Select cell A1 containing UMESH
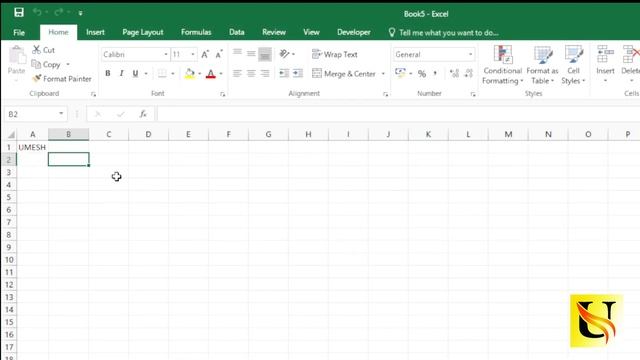 [x=32, y=147]
